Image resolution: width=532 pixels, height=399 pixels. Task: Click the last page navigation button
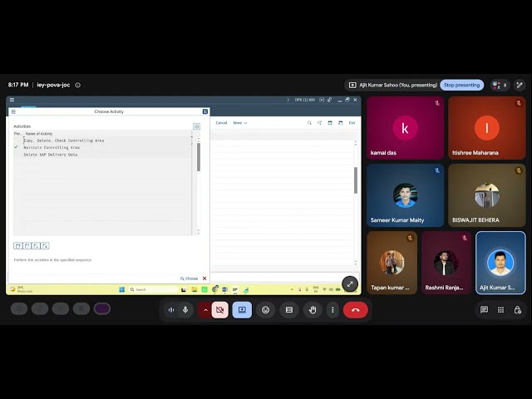tap(45, 246)
